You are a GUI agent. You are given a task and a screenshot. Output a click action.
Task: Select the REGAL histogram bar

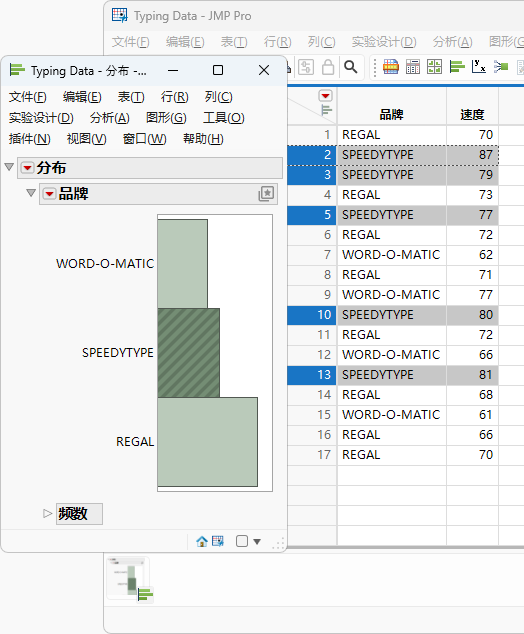click(x=208, y=442)
